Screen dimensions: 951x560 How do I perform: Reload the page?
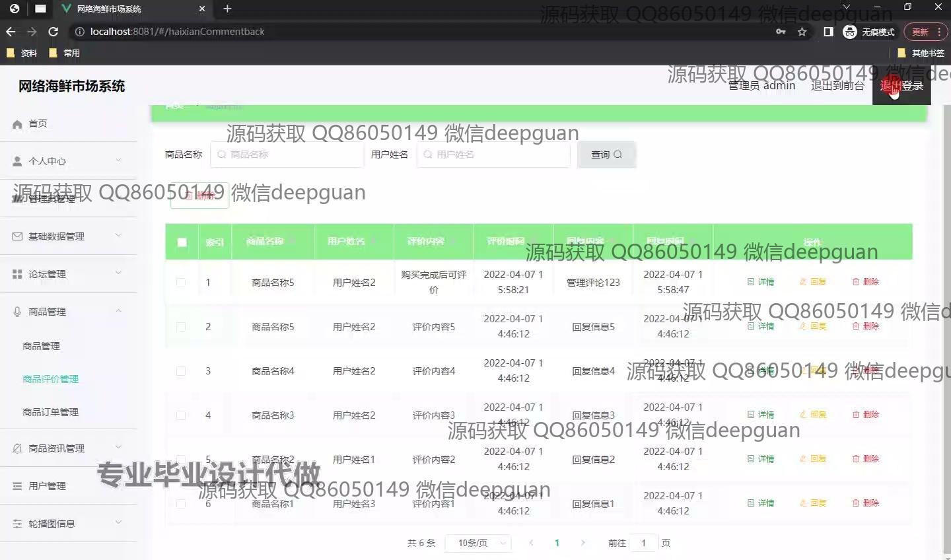click(x=53, y=32)
